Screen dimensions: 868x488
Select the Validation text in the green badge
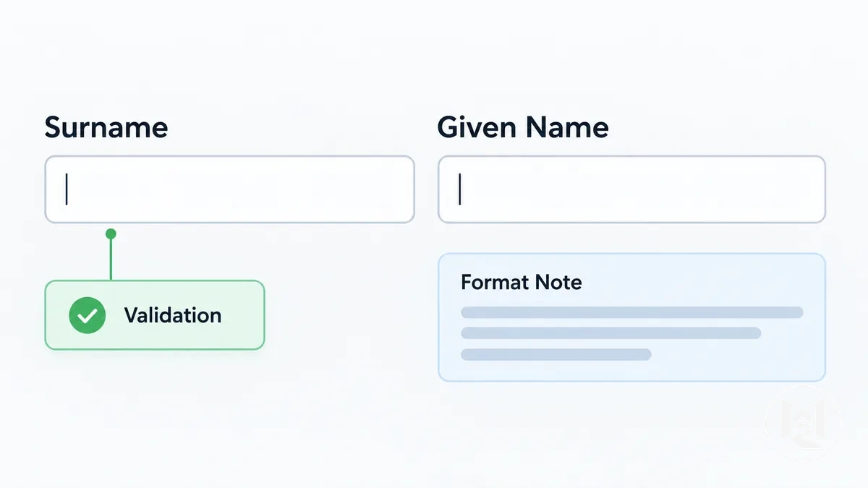pos(173,315)
